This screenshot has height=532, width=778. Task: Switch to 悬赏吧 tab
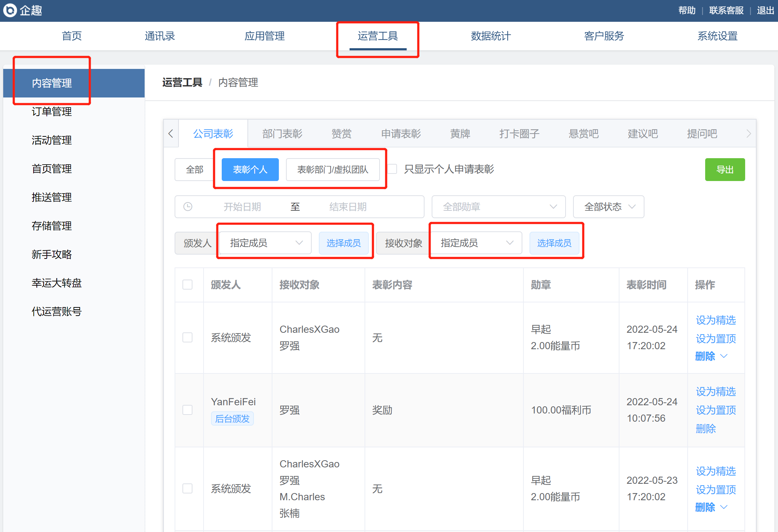tap(584, 134)
